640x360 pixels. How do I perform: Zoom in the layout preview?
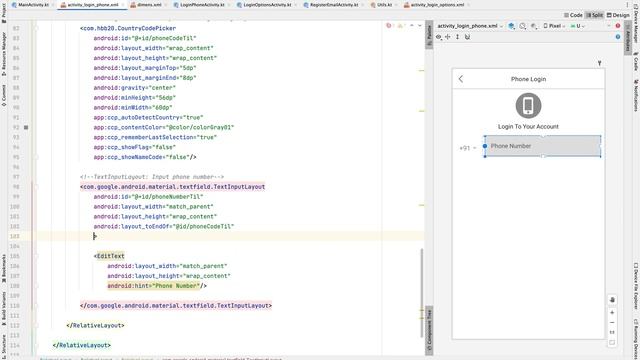(612, 313)
